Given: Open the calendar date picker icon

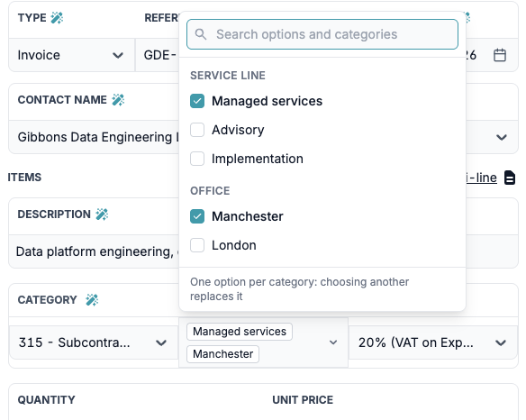Looking at the screenshot, I should point(500,55).
